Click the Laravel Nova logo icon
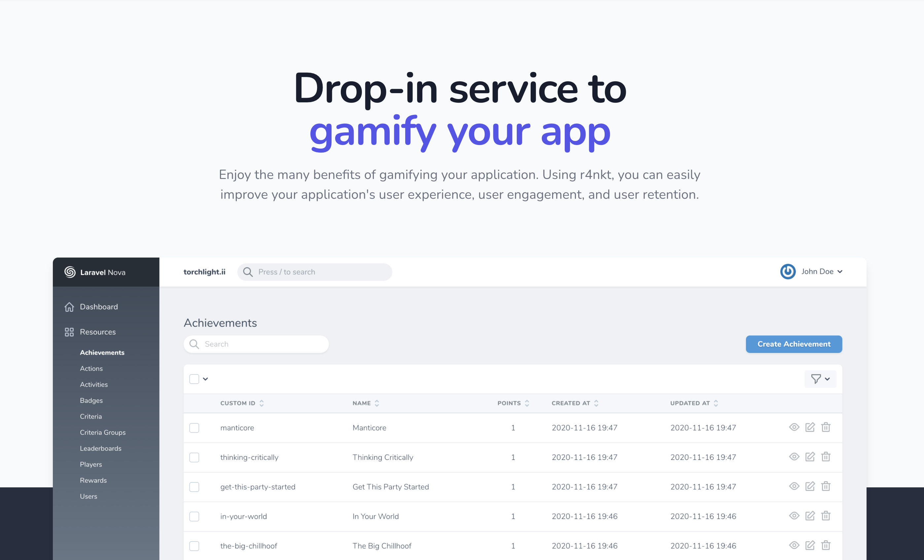Screen dimensions: 924x560 (70, 272)
